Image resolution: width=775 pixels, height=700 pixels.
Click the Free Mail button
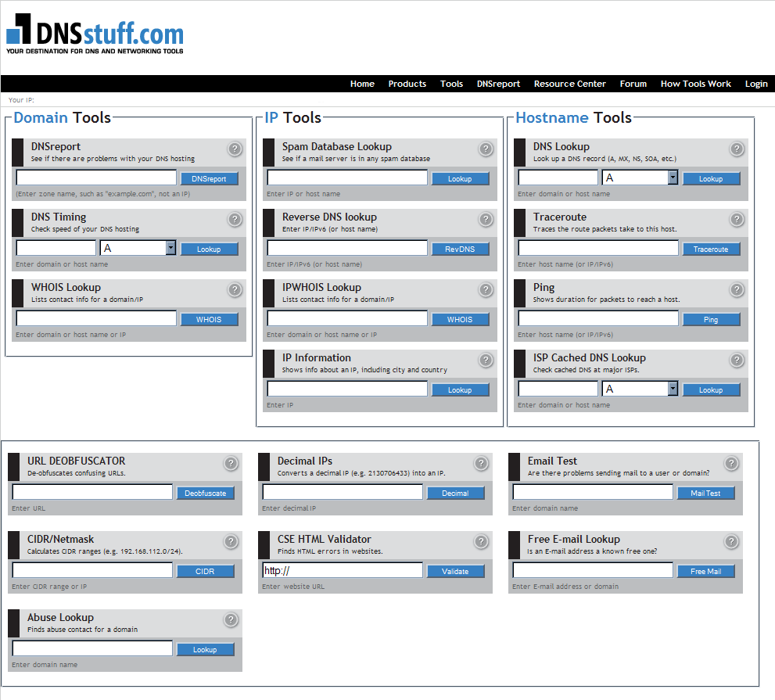tap(706, 571)
